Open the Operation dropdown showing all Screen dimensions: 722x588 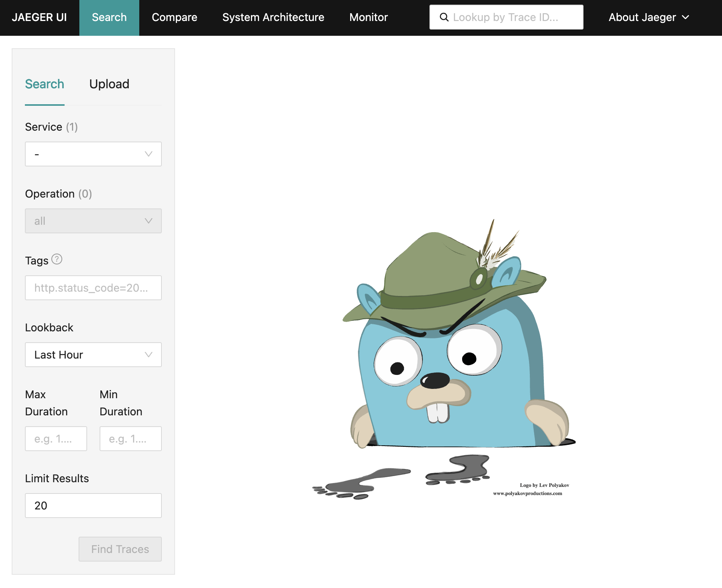point(93,221)
